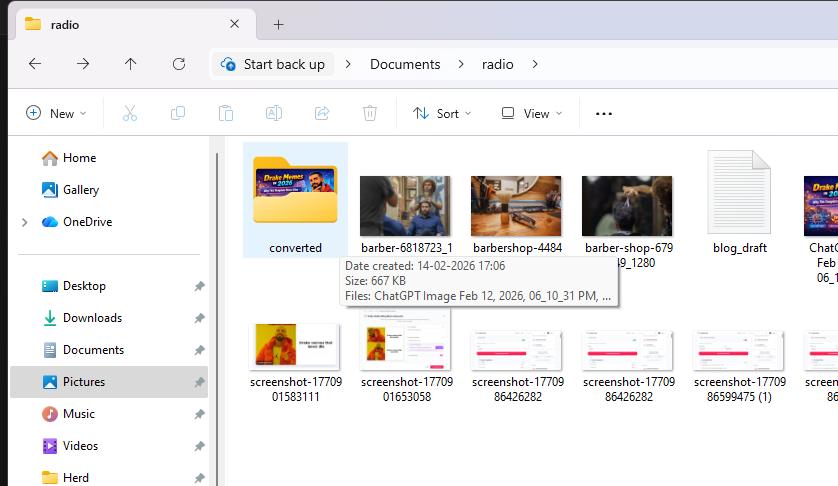Click the Copy icon in toolbar
The height and width of the screenshot is (486, 838).
[177, 113]
